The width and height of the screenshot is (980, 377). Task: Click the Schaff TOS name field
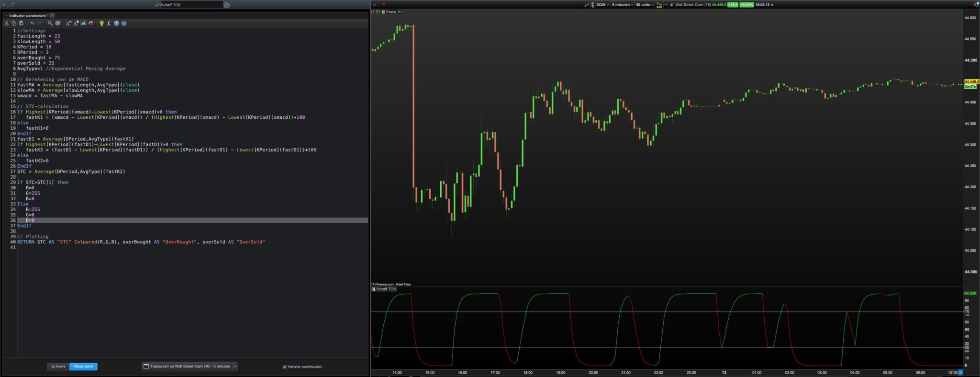(190, 5)
